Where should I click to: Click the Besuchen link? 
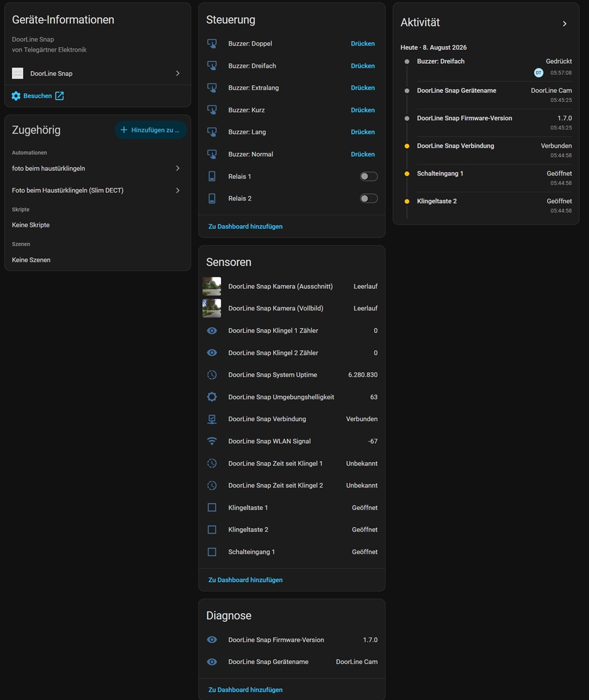37,96
